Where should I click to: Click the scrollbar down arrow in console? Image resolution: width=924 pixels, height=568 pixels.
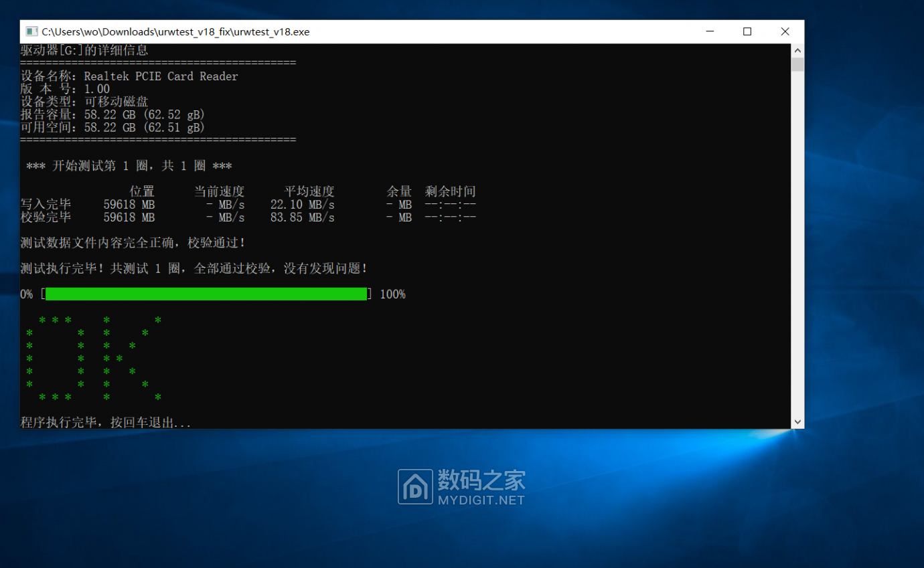tap(797, 421)
